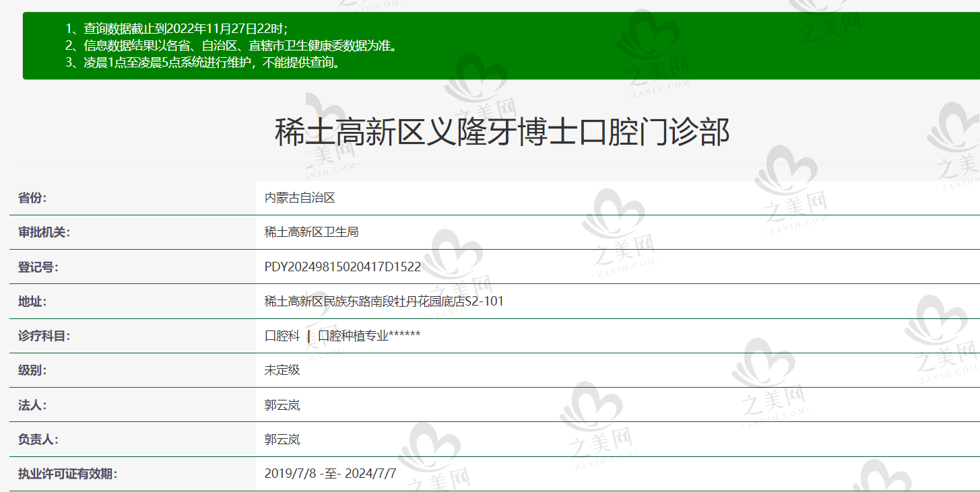This screenshot has height=492, width=980.
Task: Click the 负责人 label
Action: click(x=38, y=440)
